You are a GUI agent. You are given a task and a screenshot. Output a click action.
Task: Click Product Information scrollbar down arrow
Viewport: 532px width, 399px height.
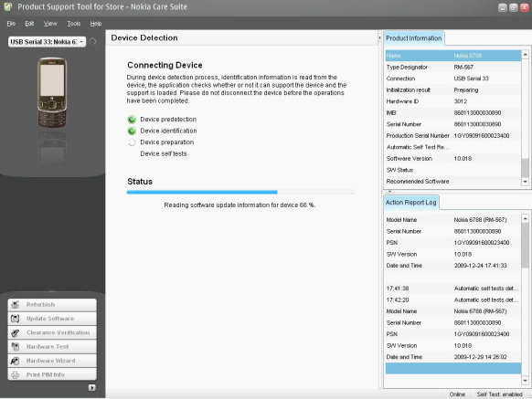coord(526,182)
